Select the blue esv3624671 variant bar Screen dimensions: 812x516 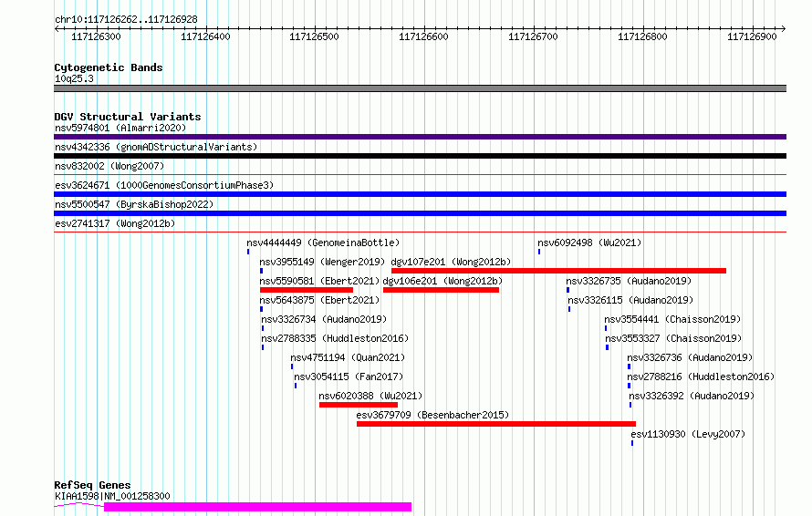(x=420, y=194)
